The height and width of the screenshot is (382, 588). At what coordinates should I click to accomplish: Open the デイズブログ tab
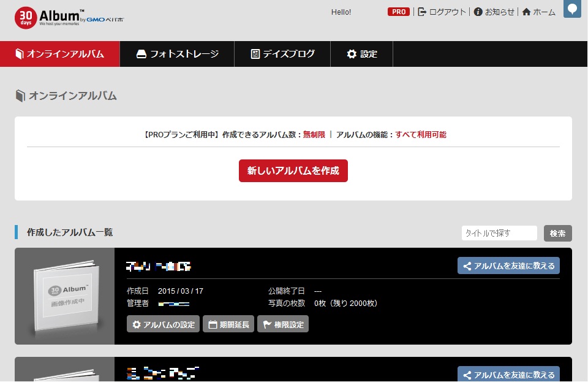pos(282,54)
